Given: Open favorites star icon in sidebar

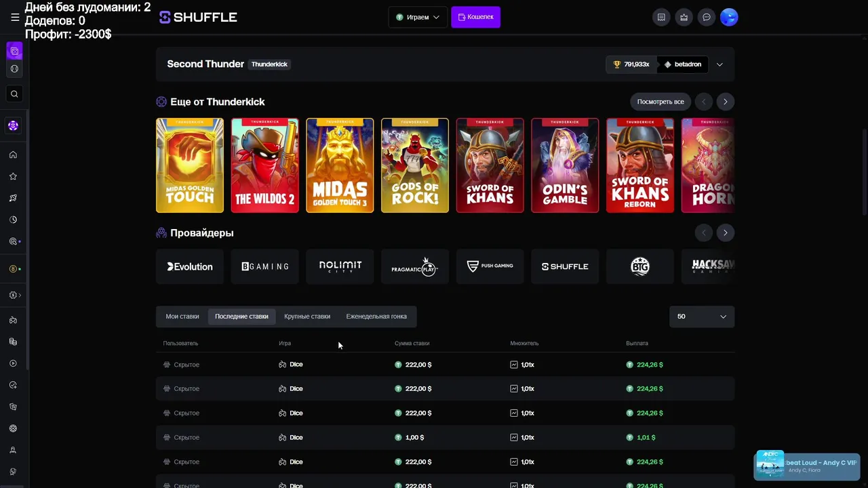Looking at the screenshot, I should tap(13, 176).
